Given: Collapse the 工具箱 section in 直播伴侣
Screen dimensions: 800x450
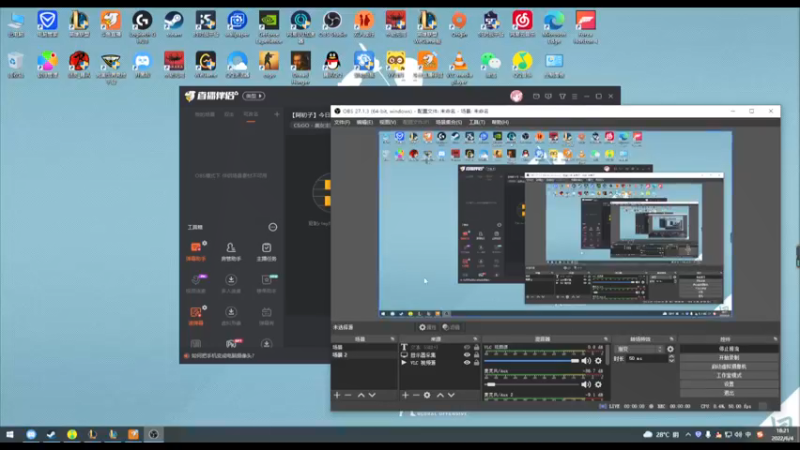Looking at the screenshot, I should pos(273,227).
